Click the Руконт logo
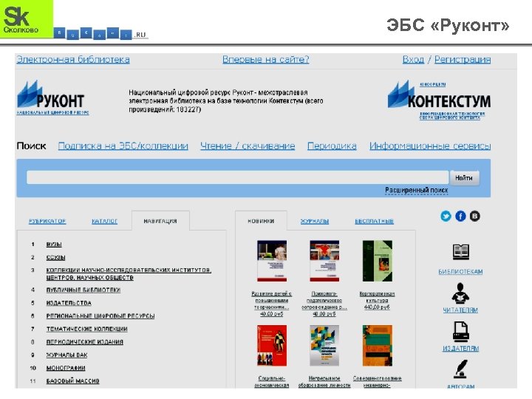532x399 pixels. (51, 95)
